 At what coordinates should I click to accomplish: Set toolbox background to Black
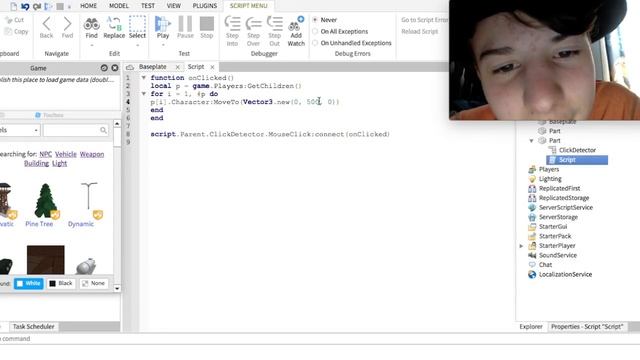pos(61,283)
